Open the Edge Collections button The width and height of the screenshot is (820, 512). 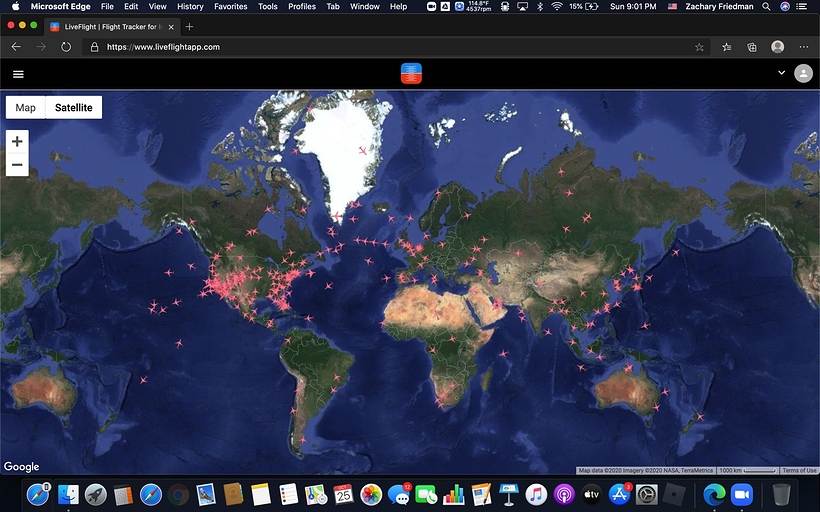(x=752, y=47)
